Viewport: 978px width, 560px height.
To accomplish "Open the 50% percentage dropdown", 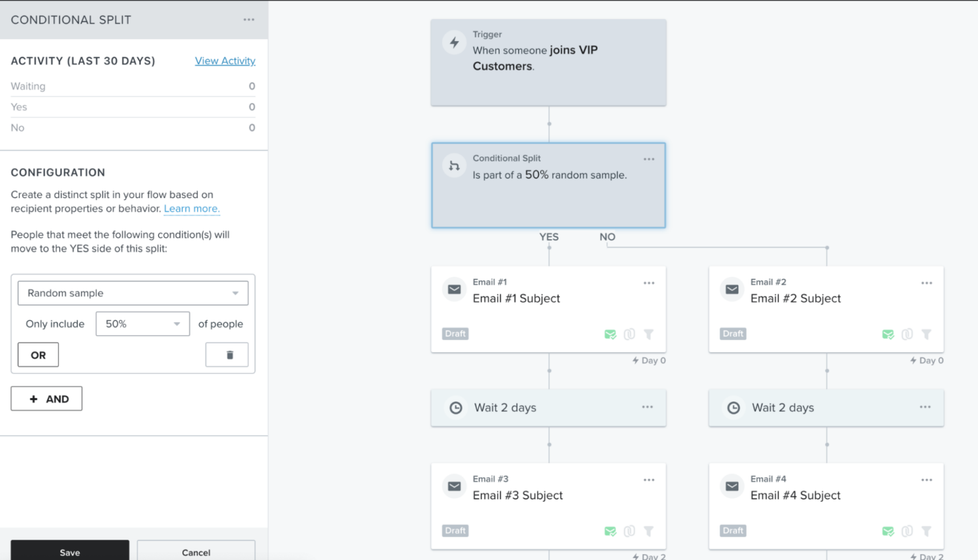I will tap(142, 324).
